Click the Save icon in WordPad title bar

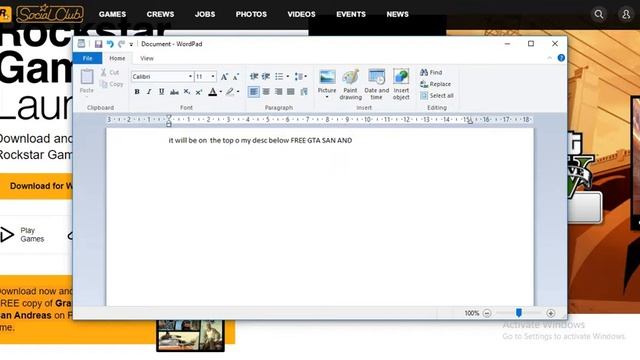[x=98, y=44]
